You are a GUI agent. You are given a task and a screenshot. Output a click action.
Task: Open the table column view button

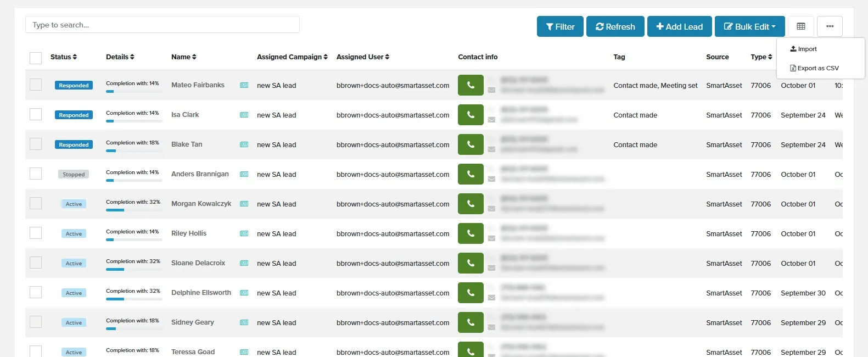pyautogui.click(x=801, y=26)
